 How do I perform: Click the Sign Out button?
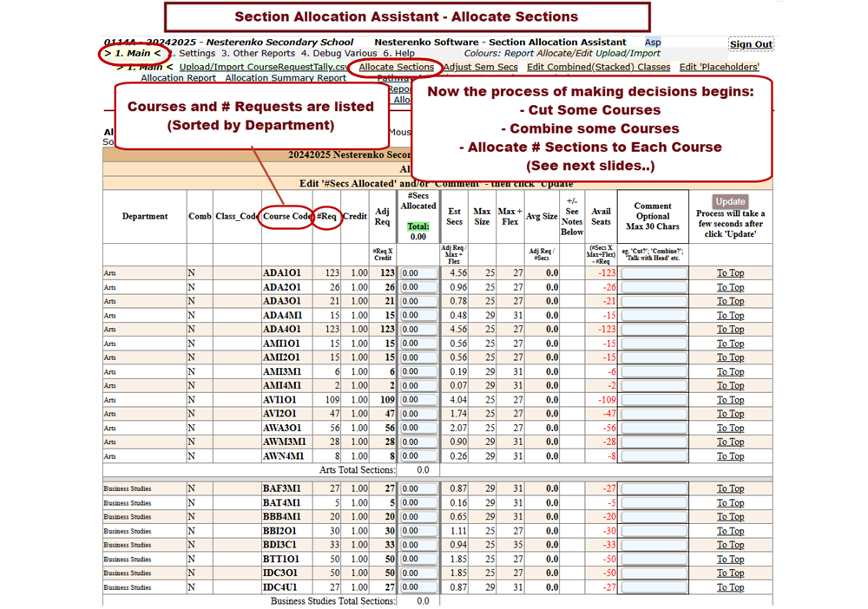[x=751, y=44]
